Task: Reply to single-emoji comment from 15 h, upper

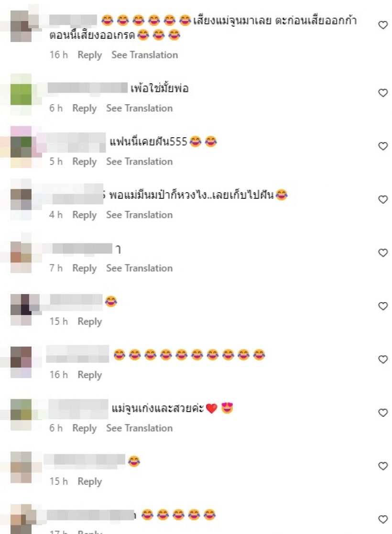Action: point(89,321)
